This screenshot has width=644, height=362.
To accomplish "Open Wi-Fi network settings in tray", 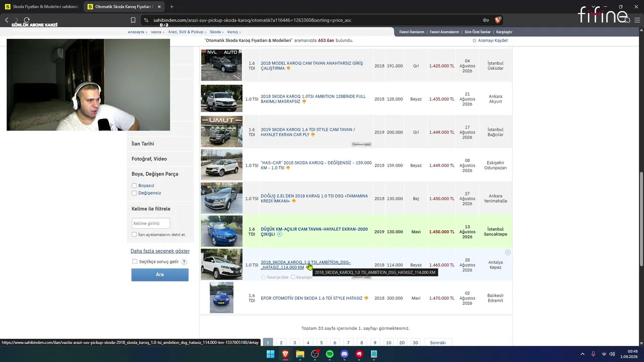I will pyautogui.click(x=604, y=354).
